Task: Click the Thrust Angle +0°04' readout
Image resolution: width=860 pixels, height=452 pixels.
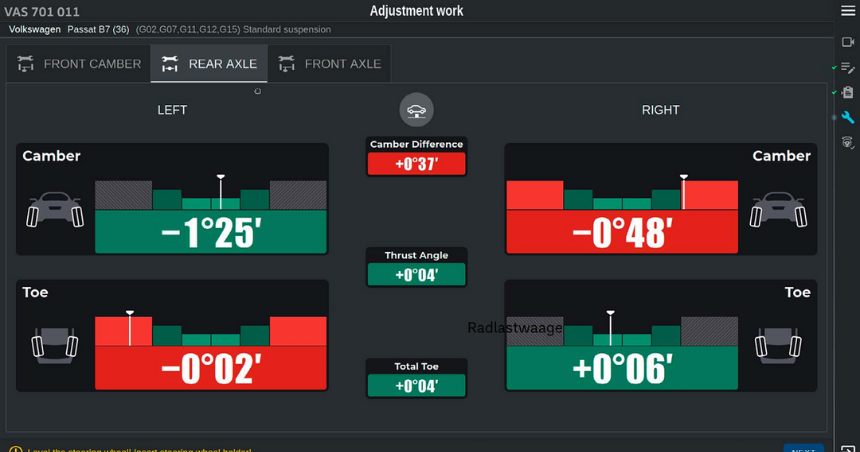Action: 417,275
